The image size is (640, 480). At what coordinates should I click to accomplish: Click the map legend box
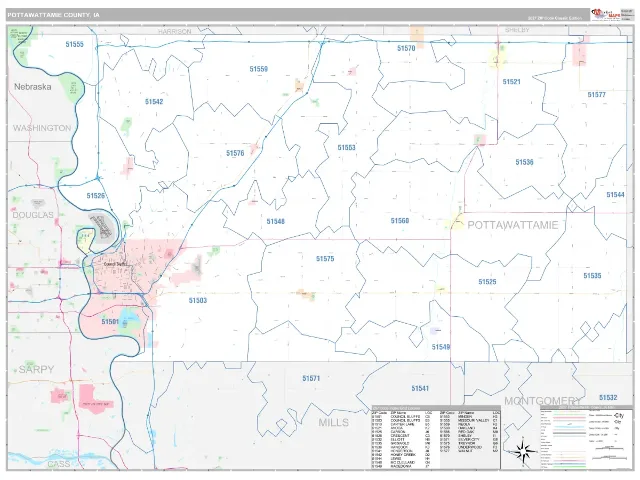coord(585,437)
